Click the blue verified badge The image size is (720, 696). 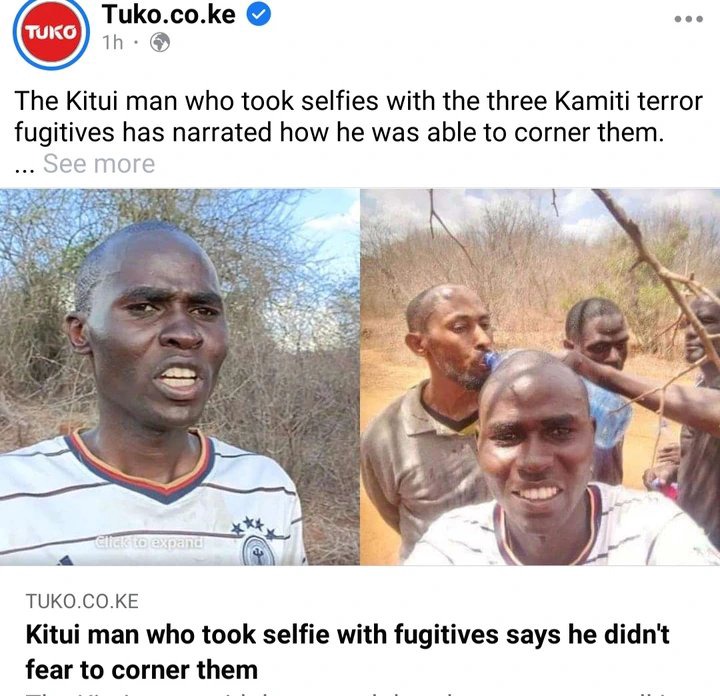pos(259,15)
